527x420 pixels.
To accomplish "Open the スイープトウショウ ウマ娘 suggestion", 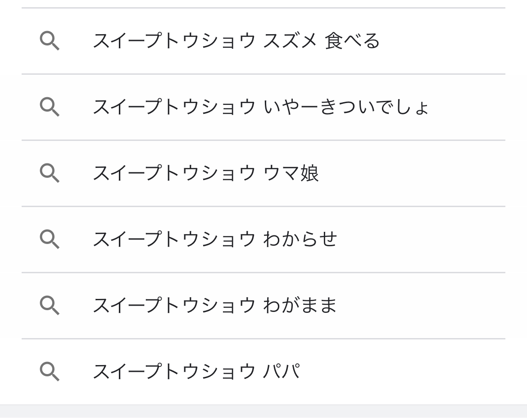I will (205, 173).
